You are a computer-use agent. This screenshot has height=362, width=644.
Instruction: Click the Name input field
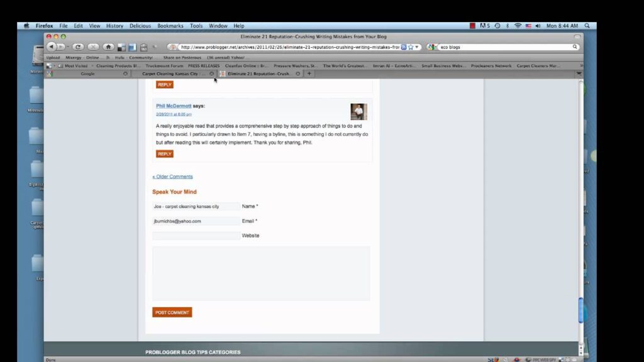196,206
